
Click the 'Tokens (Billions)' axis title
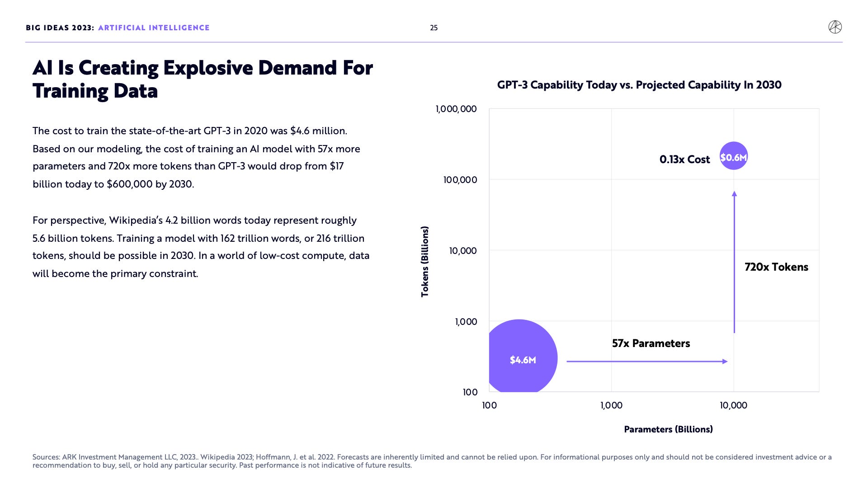coord(425,262)
